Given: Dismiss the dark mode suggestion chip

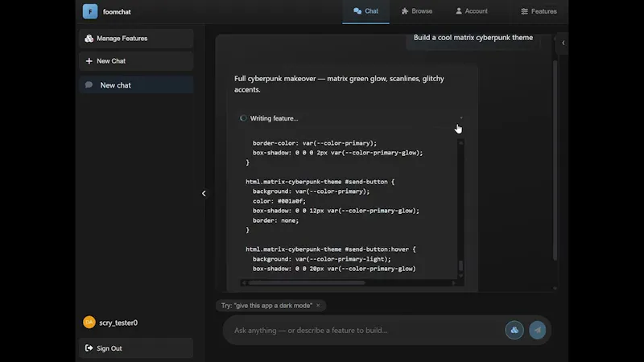Looking at the screenshot, I should coord(318,306).
